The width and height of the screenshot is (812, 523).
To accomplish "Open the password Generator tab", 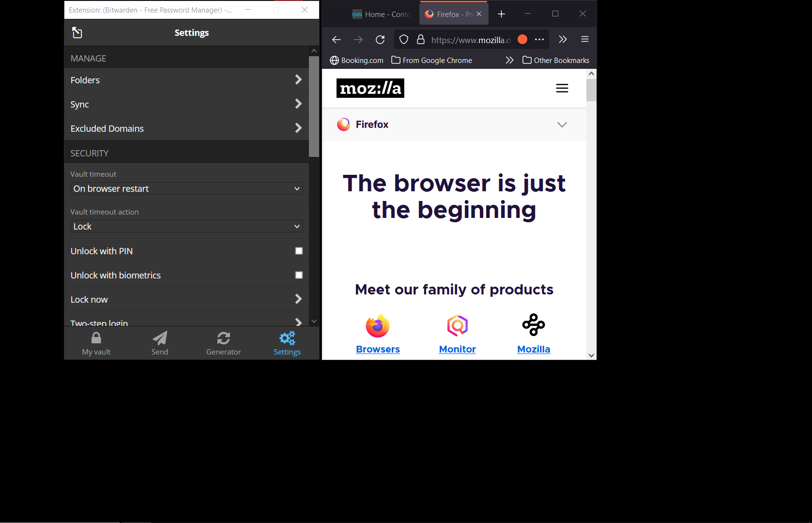I will pyautogui.click(x=223, y=344).
